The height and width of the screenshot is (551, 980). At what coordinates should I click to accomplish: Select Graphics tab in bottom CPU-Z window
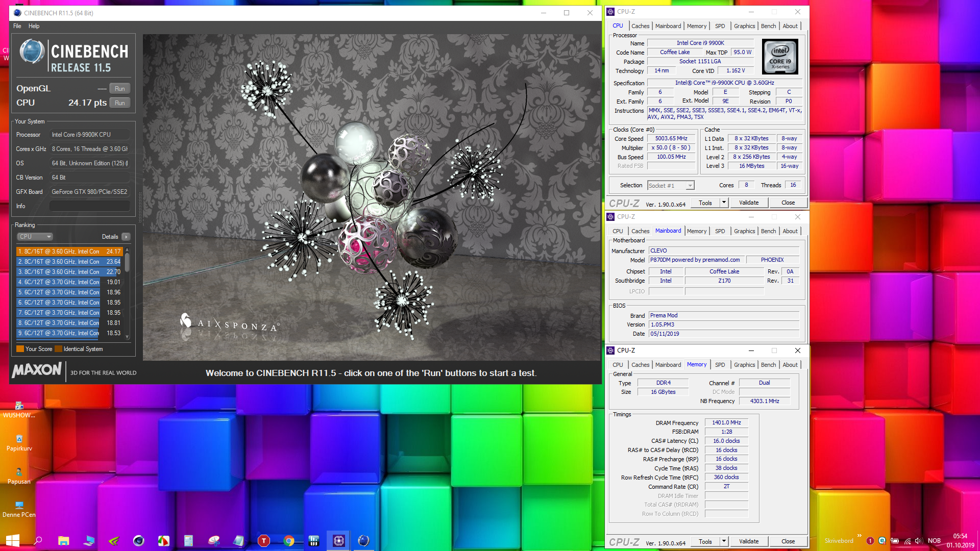(744, 365)
